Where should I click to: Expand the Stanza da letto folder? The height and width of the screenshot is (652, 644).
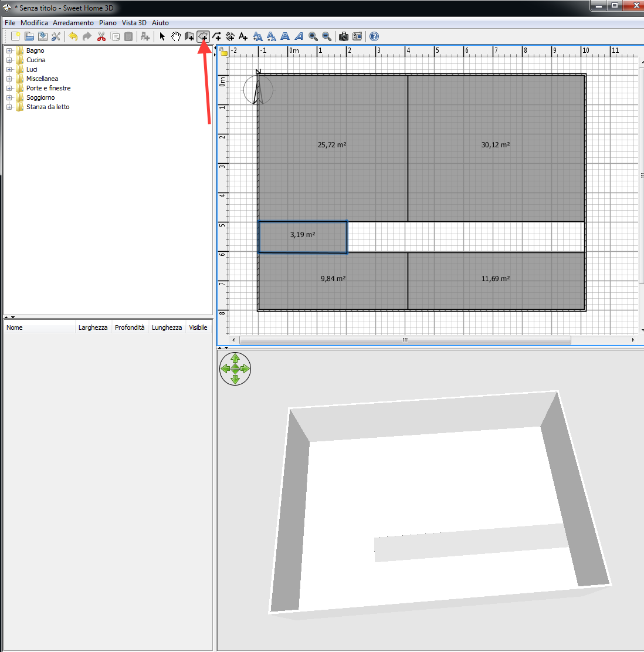pos(9,107)
